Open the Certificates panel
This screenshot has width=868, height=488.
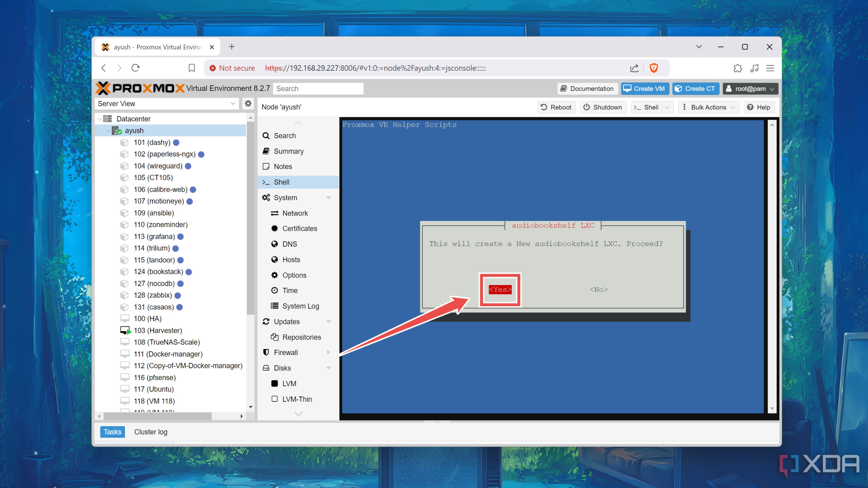[x=300, y=228]
